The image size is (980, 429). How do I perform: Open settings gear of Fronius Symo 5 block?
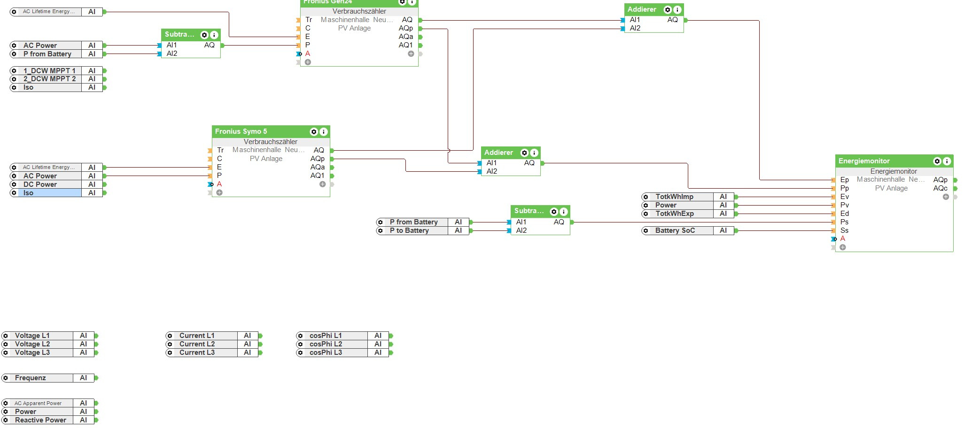pyautogui.click(x=314, y=132)
